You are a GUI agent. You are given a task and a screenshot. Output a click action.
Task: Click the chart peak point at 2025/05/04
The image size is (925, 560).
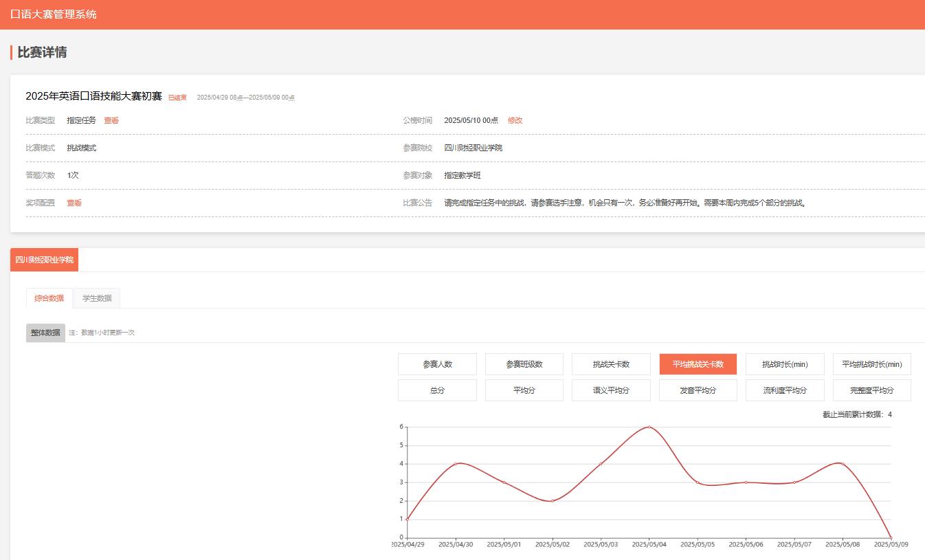[x=649, y=427]
